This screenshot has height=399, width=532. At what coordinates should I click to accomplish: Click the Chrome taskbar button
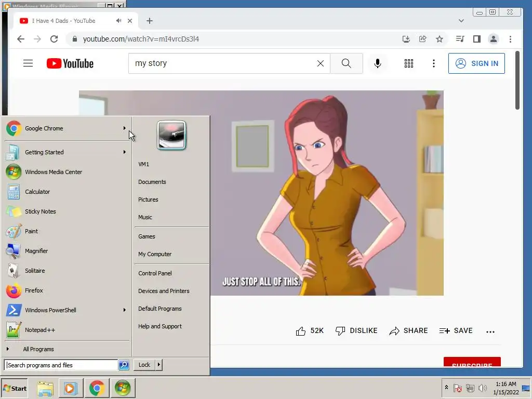(97, 388)
